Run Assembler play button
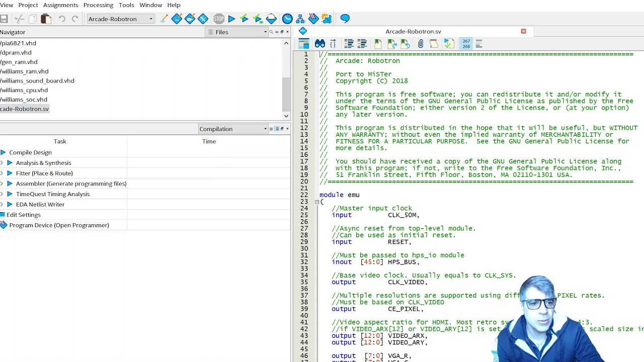This screenshot has width=644, height=362. click(10, 184)
